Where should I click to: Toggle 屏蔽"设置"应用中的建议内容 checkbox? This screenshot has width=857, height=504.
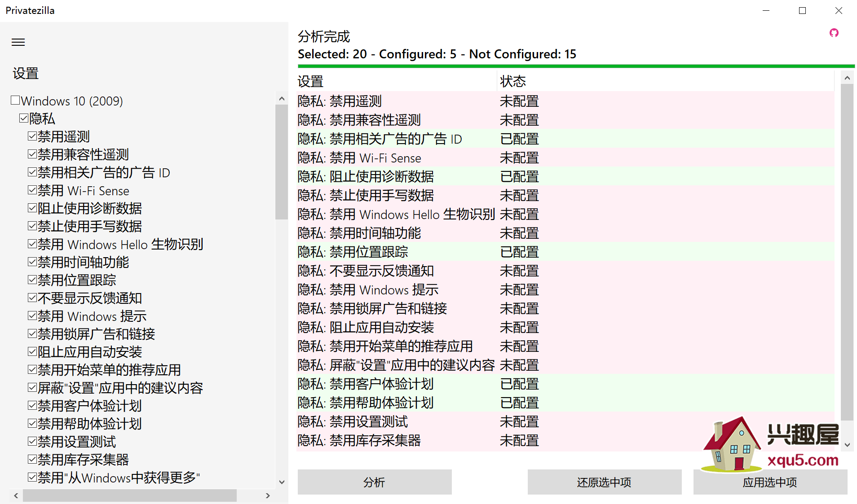point(32,387)
